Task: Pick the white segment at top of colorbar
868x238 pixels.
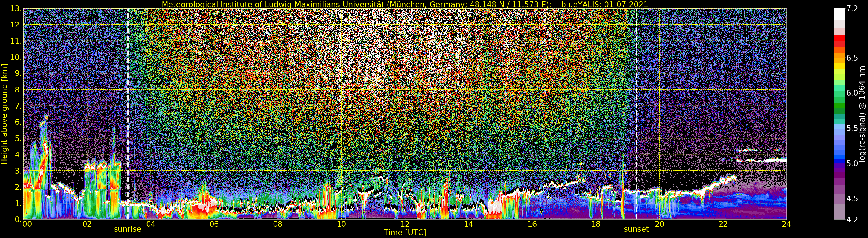Action: click(x=839, y=14)
